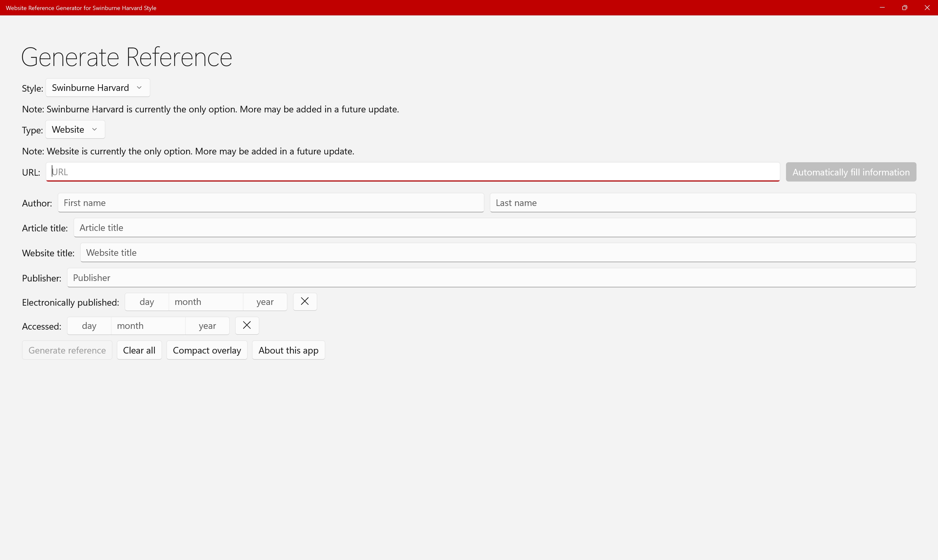Click the X icon next to Electronically published
This screenshot has width=938, height=560.
click(305, 301)
